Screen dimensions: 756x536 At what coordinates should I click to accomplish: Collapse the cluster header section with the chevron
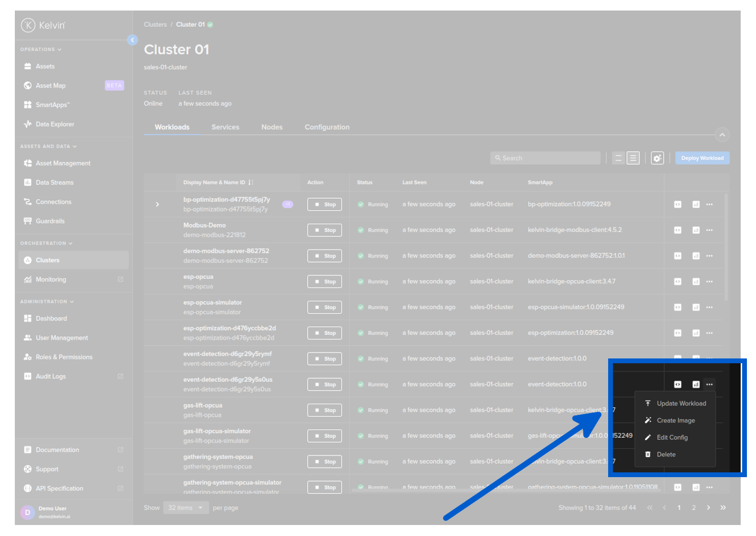pyautogui.click(x=722, y=135)
